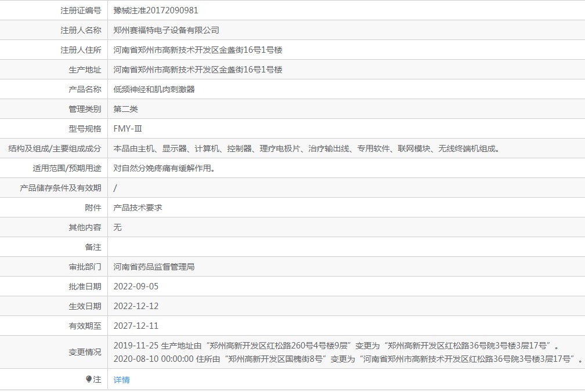585x392 pixels.
Task: Click the management category value 第二类
Action: tap(126, 109)
